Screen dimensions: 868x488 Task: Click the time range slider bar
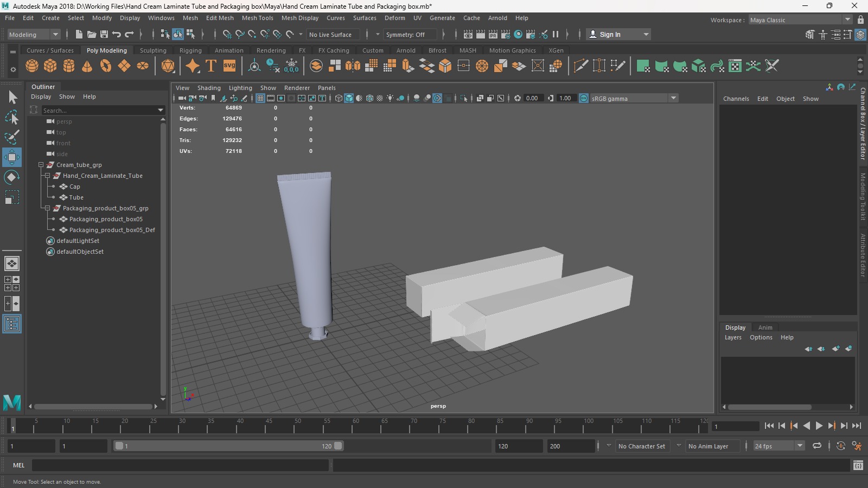click(x=228, y=446)
